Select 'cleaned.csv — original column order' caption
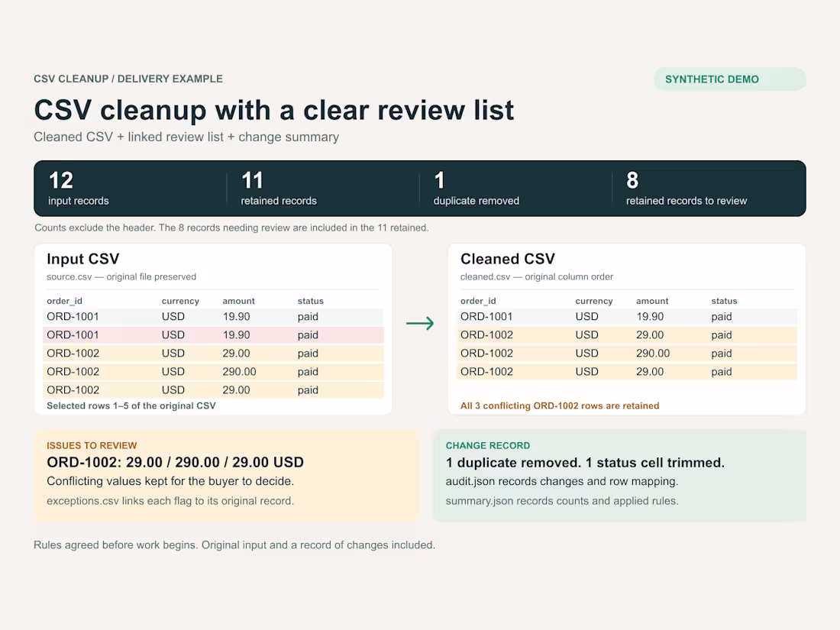This screenshot has height=630, width=840. 537,277
